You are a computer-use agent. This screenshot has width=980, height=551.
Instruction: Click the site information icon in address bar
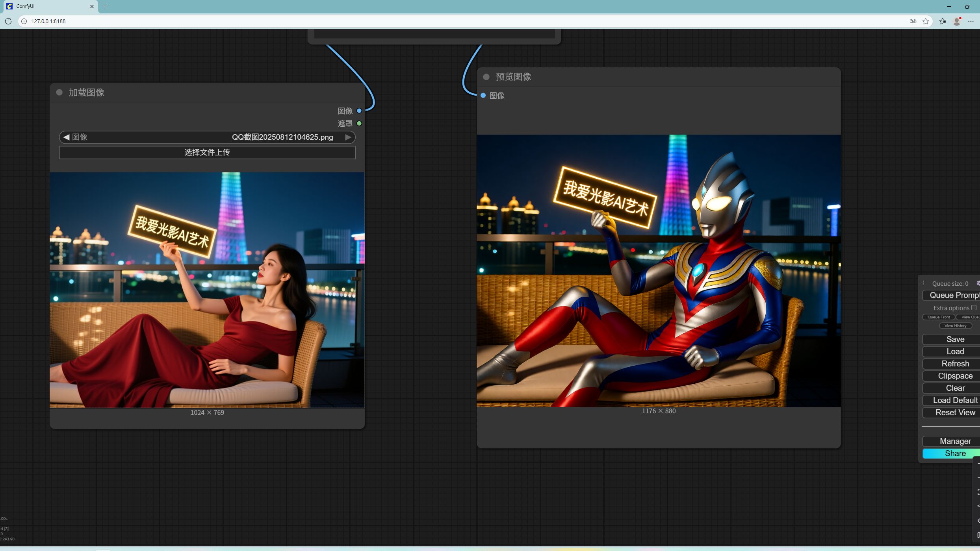click(24, 21)
